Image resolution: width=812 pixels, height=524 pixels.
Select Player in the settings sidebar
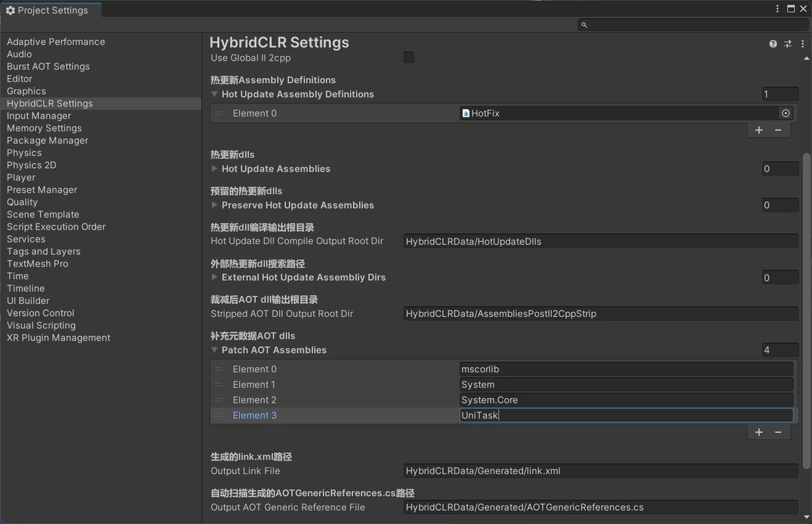(x=21, y=177)
